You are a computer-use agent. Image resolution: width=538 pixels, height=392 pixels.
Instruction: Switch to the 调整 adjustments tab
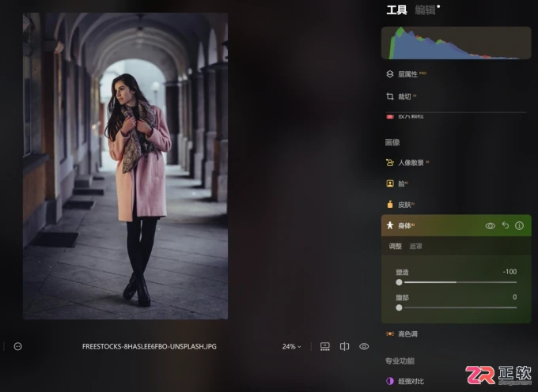(396, 246)
